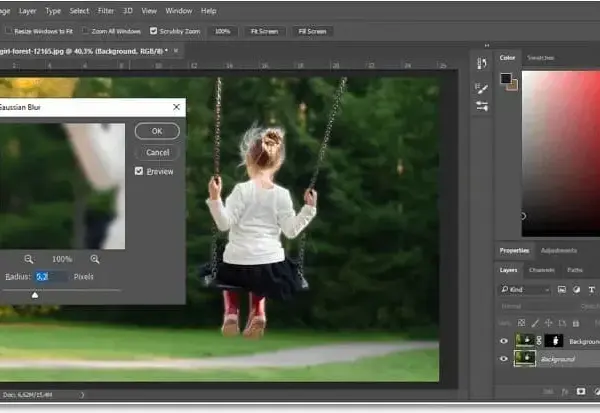Open the View menu
Screen dimensions: 600x413
[x=149, y=11]
